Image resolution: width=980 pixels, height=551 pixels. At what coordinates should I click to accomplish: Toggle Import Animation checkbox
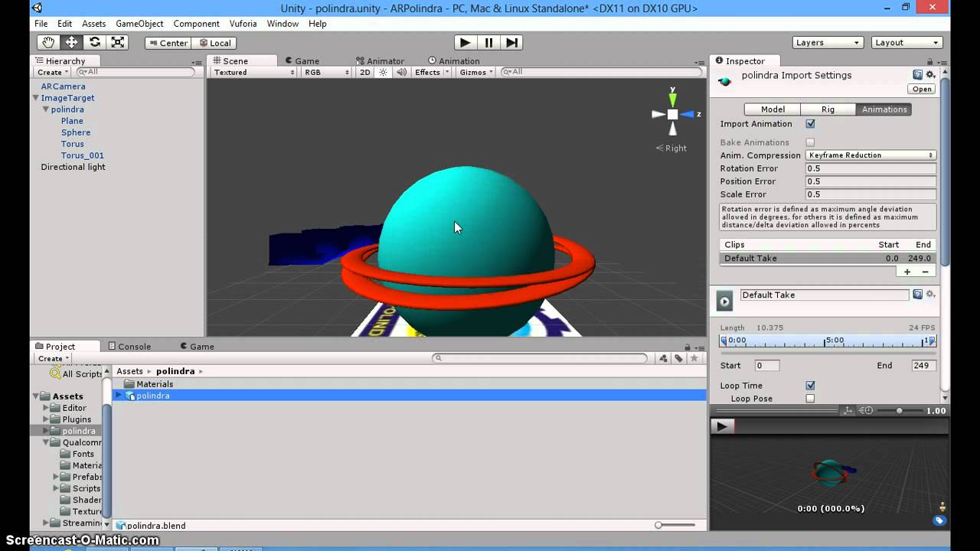click(810, 124)
